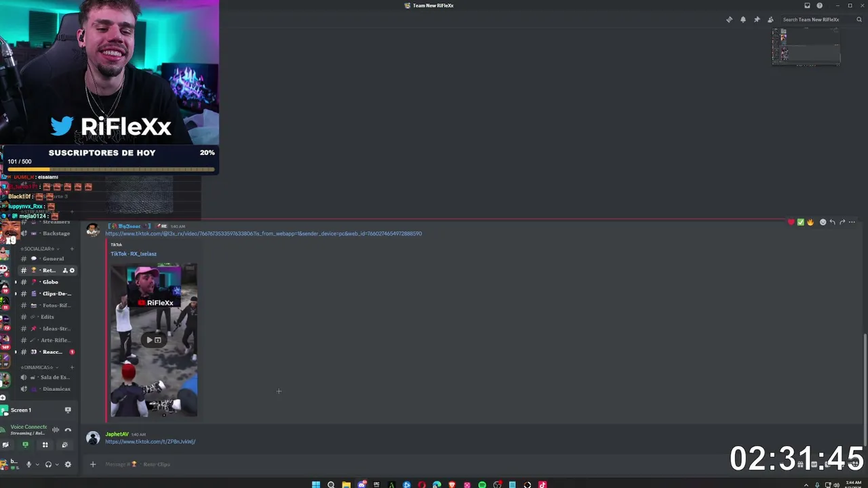Show pinned messages
The width and height of the screenshot is (868, 488).
(757, 20)
